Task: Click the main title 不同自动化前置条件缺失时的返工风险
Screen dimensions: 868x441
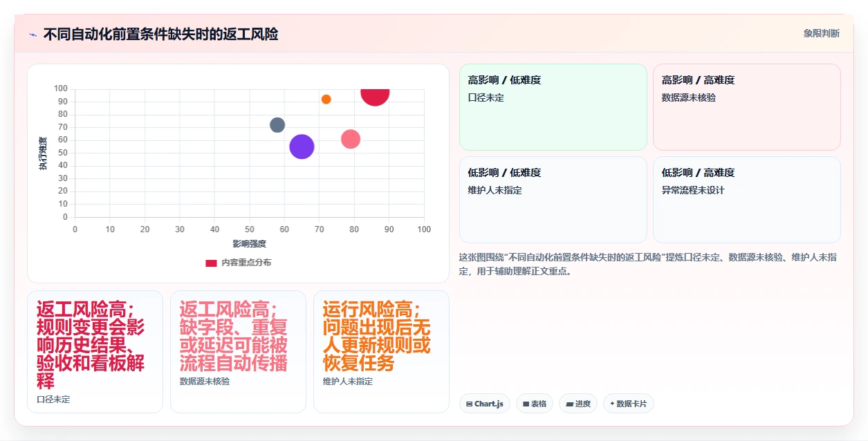Action: [161, 34]
